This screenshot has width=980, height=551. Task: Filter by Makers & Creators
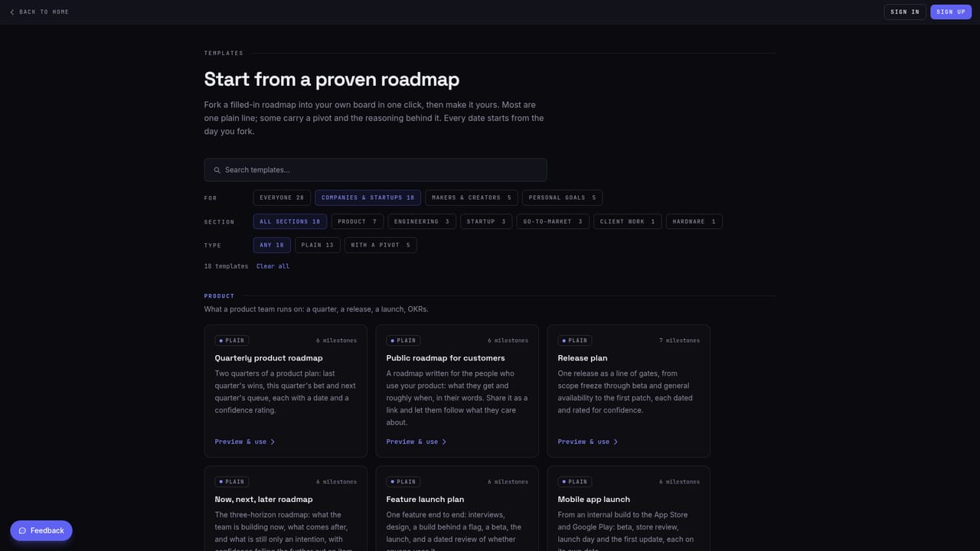(x=472, y=197)
